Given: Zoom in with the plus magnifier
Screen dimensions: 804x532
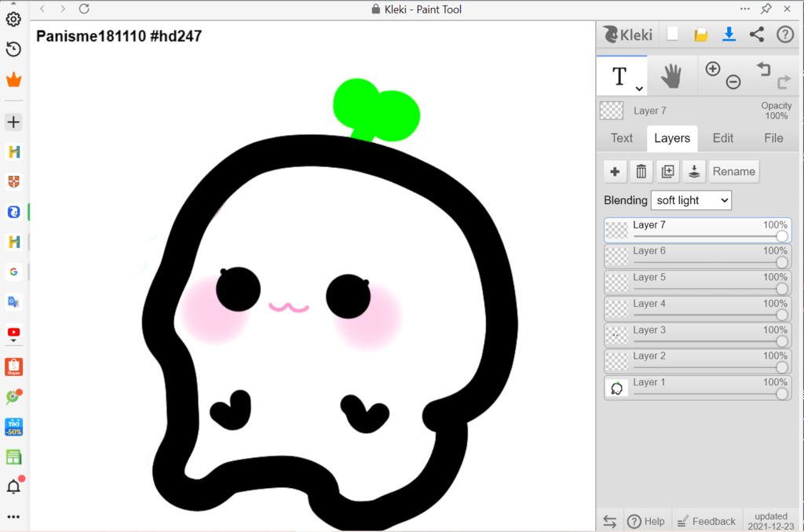Looking at the screenshot, I should click(x=713, y=69).
